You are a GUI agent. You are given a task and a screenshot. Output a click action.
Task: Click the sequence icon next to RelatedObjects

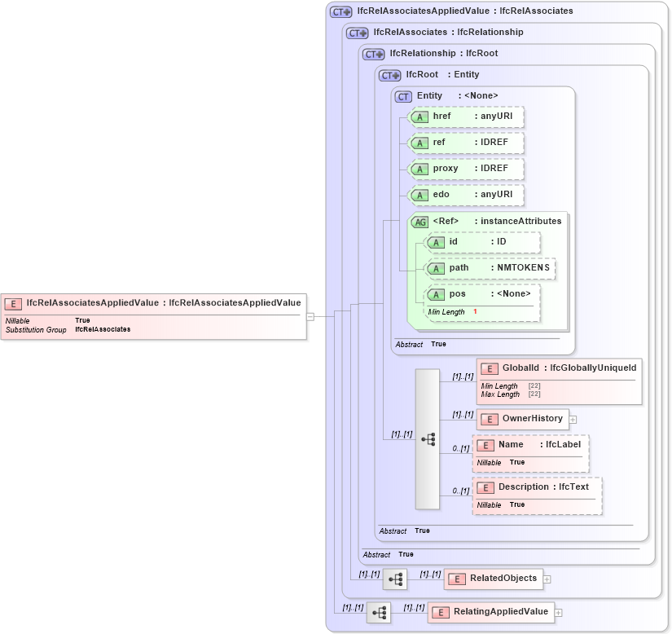(396, 579)
